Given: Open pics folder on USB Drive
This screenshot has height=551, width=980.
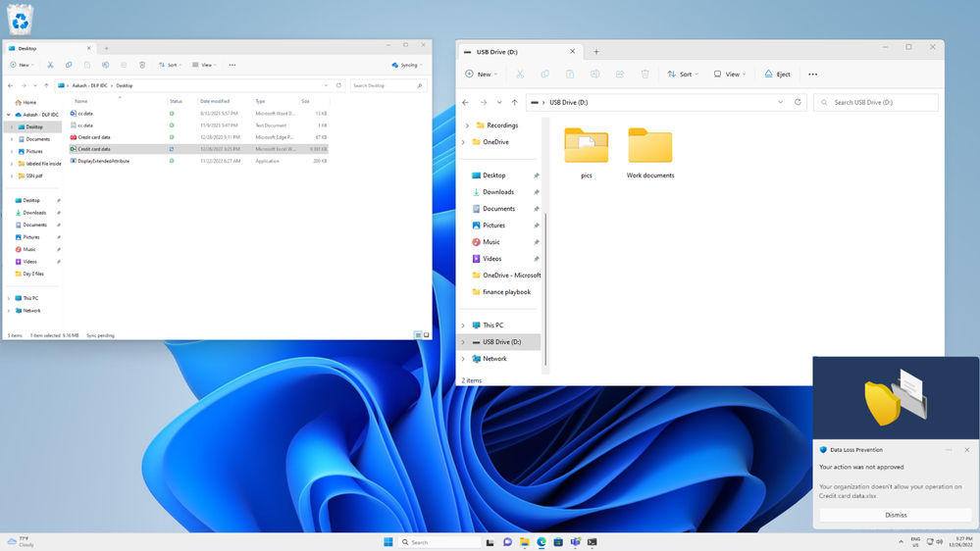Looking at the screenshot, I should click(587, 153).
